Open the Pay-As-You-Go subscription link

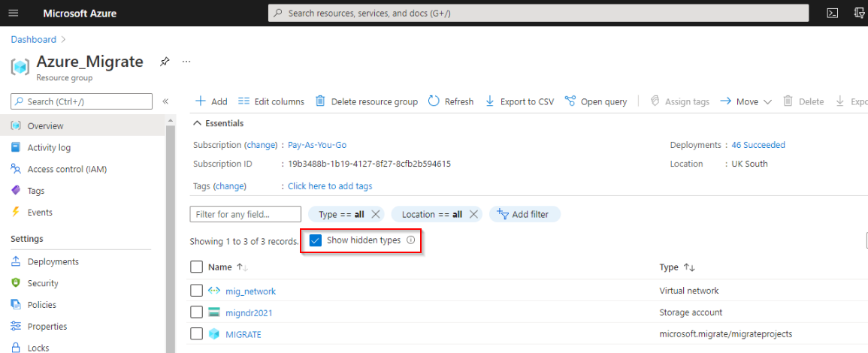[x=317, y=145]
